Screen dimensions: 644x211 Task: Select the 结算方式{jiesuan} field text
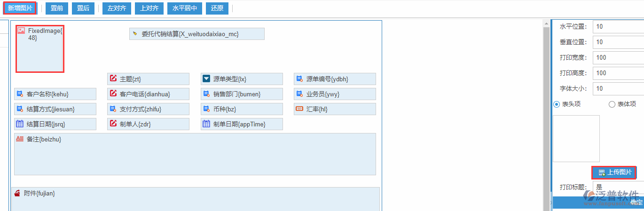(x=51, y=109)
